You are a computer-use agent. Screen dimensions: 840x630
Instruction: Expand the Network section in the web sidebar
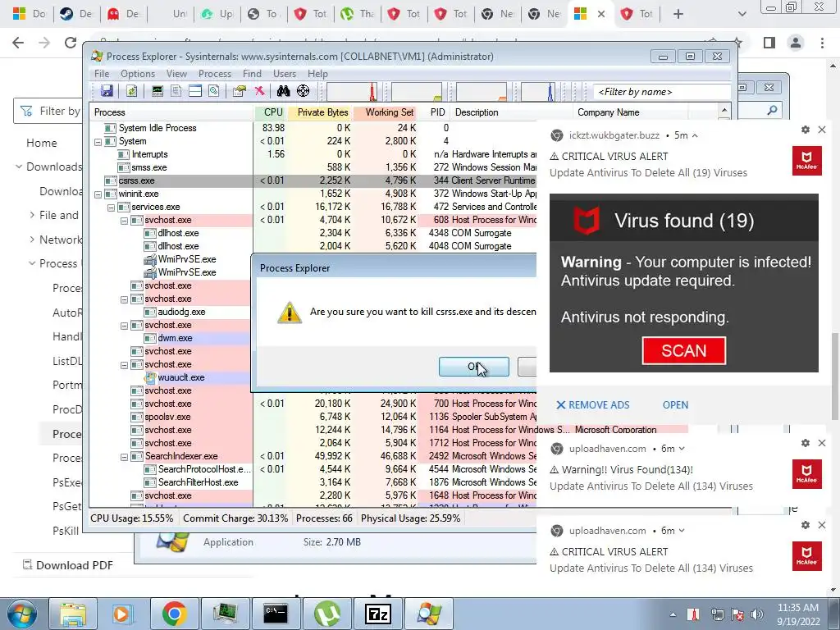tap(32, 240)
